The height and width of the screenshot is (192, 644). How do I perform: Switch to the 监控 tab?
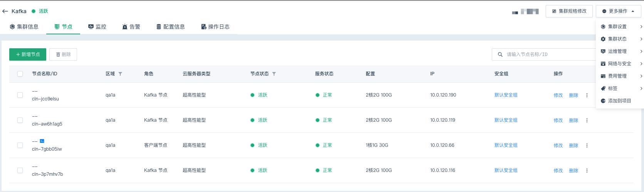97,27
